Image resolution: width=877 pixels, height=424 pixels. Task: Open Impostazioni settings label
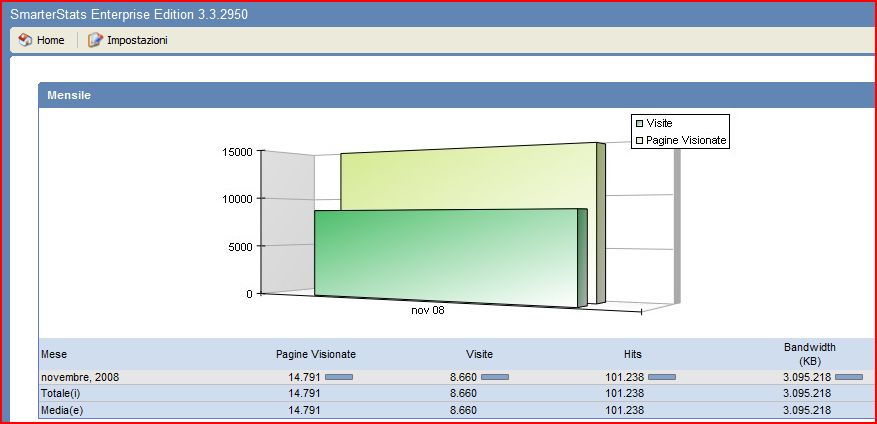(137, 40)
